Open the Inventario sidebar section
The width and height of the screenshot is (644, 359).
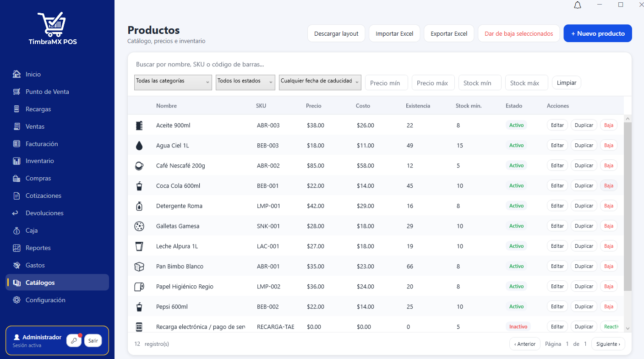[x=40, y=161]
